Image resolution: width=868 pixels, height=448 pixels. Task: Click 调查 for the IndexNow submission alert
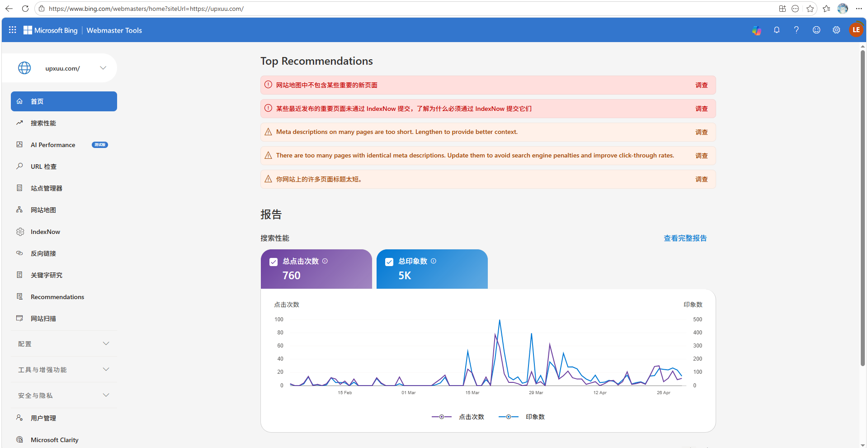[x=701, y=109]
